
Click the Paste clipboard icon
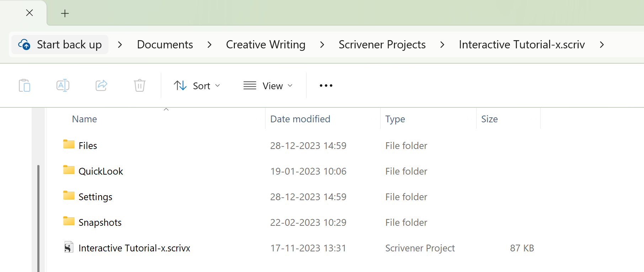click(25, 86)
